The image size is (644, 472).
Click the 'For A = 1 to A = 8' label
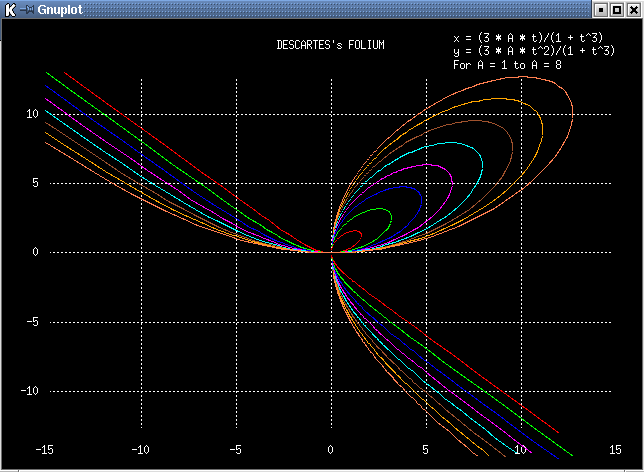pyautogui.click(x=507, y=65)
